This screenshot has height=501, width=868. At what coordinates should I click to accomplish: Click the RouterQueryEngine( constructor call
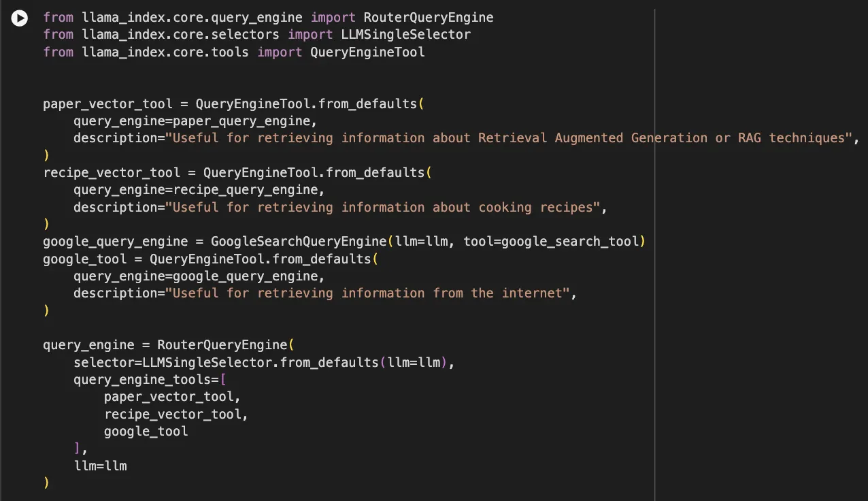[226, 345]
